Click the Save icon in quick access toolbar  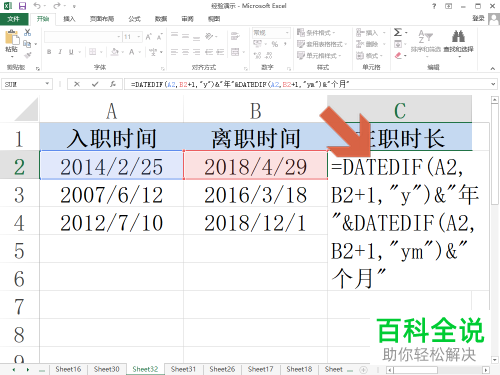22,6
